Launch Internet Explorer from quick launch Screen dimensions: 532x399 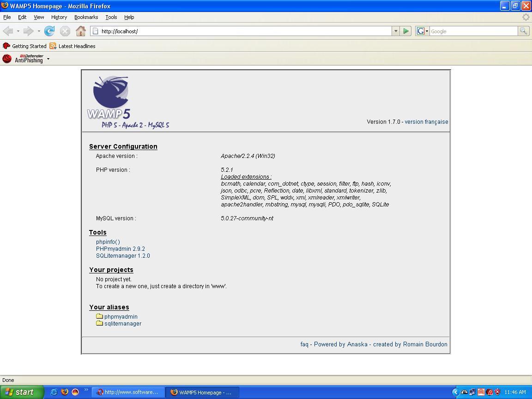[x=54, y=392]
